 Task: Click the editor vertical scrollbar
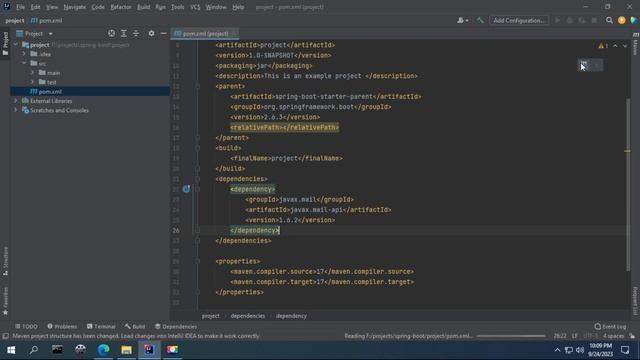point(627,184)
